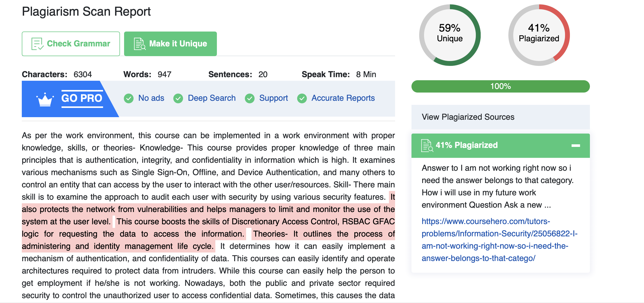Expand View Plagiarized Sources section

click(x=500, y=117)
